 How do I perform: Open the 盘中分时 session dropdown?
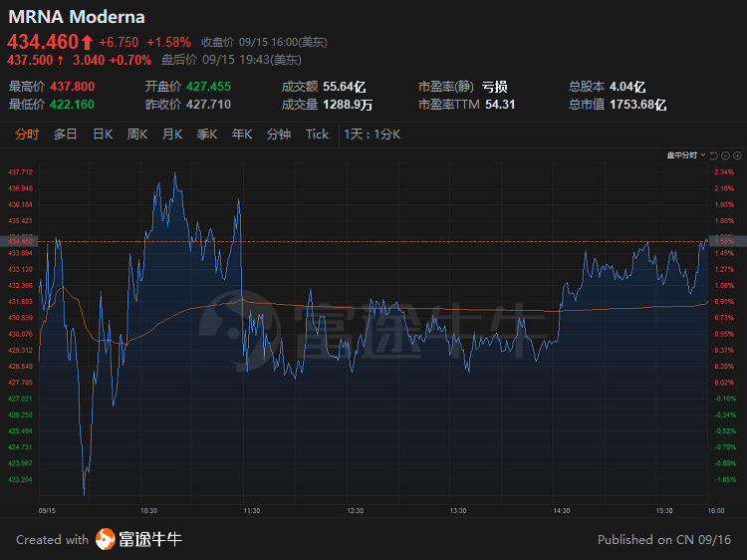tap(687, 155)
